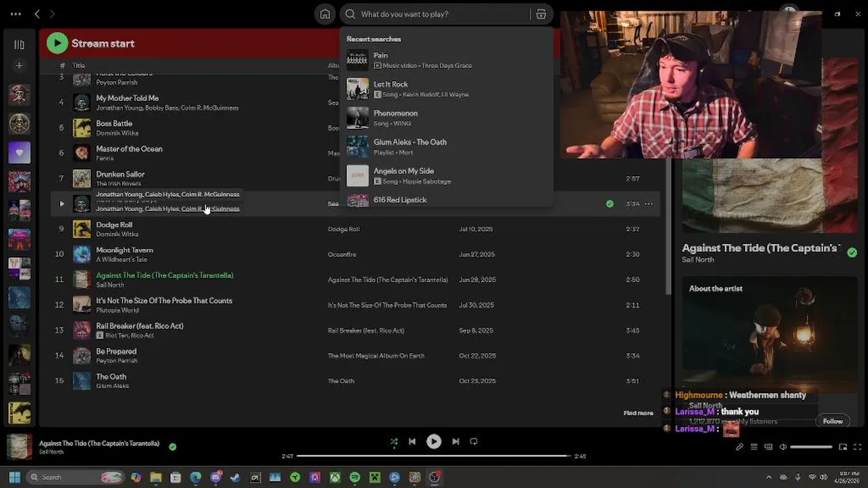
Task: Open Xbox icon in Windows taskbar
Action: pyautogui.click(x=335, y=478)
